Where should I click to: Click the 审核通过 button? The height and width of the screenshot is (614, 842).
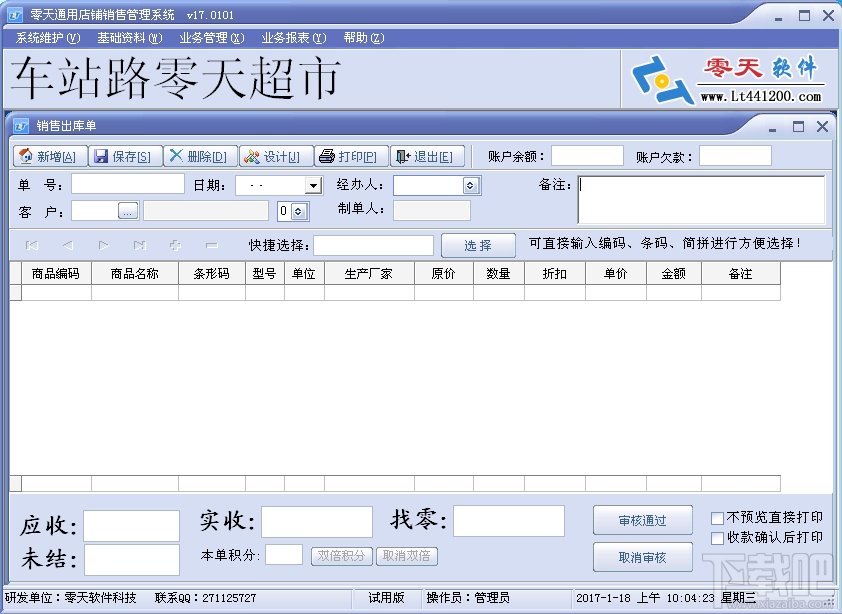(642, 520)
